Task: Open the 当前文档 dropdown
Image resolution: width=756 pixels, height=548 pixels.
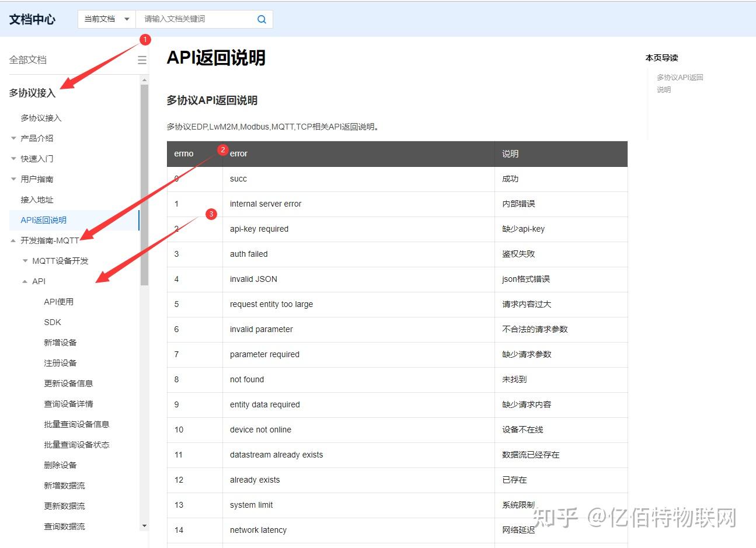Action: [106, 19]
